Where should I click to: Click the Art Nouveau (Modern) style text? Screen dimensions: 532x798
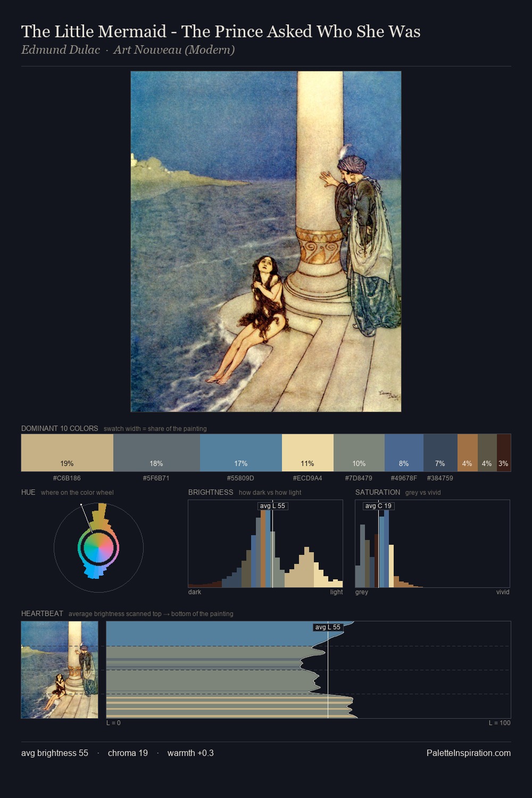click(x=174, y=50)
